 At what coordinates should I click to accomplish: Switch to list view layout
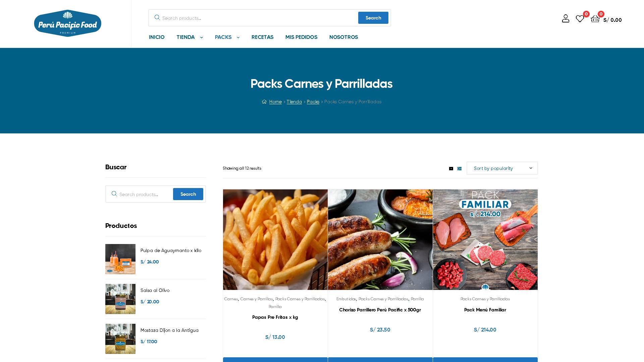pyautogui.click(x=460, y=169)
